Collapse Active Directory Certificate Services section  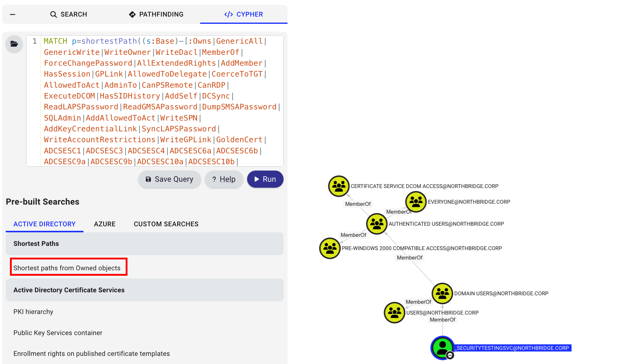pyautogui.click(x=144, y=290)
